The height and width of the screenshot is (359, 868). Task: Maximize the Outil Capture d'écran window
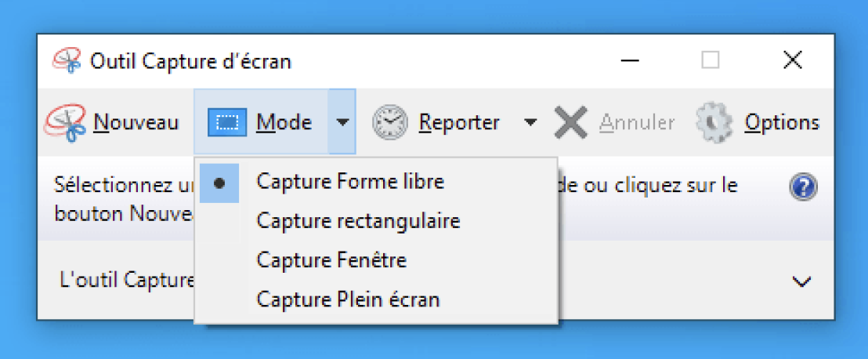[711, 60]
